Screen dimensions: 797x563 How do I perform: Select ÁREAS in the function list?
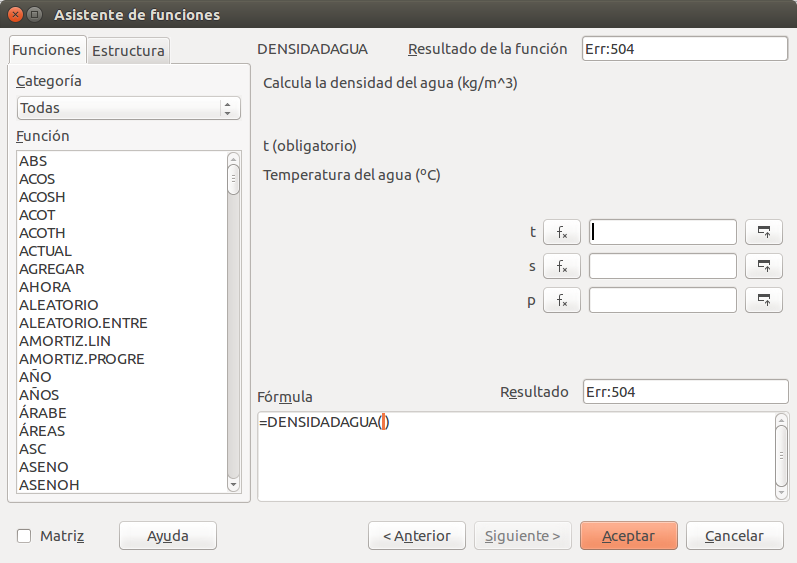point(122,431)
